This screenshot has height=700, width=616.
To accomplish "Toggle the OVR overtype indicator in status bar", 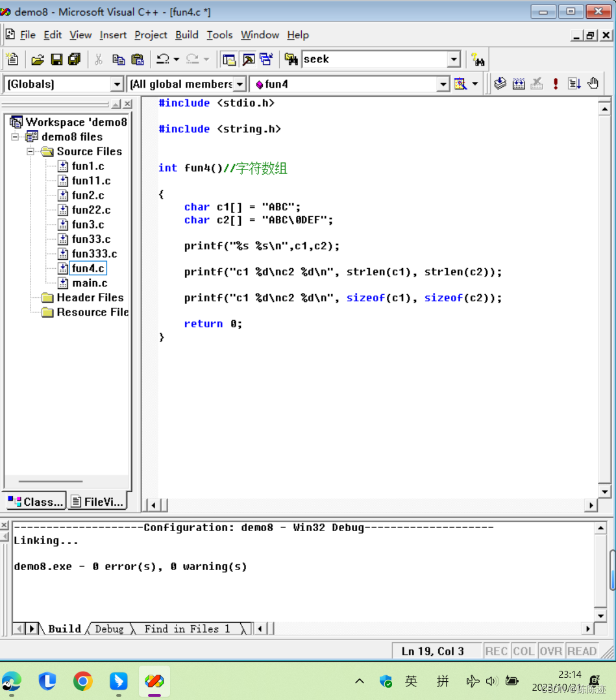I will point(551,651).
